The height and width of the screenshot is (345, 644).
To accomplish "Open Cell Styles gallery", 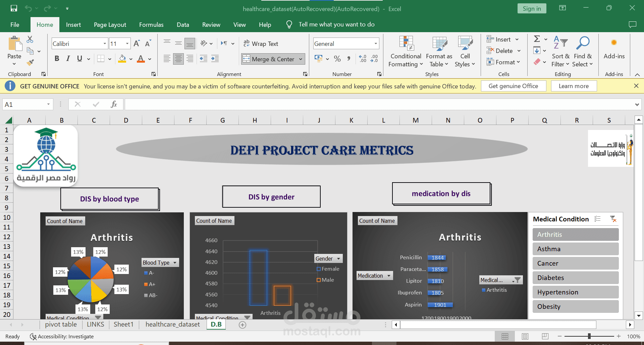I will click(x=465, y=52).
